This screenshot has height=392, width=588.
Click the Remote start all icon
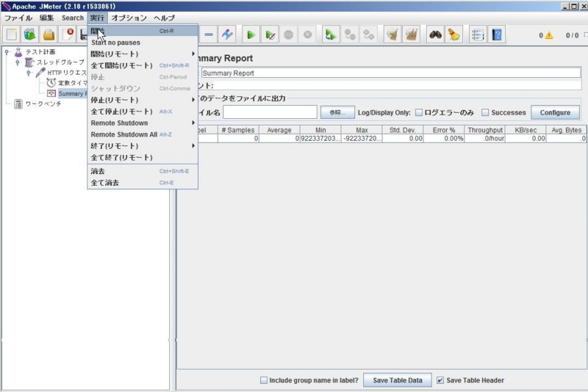tap(330, 35)
